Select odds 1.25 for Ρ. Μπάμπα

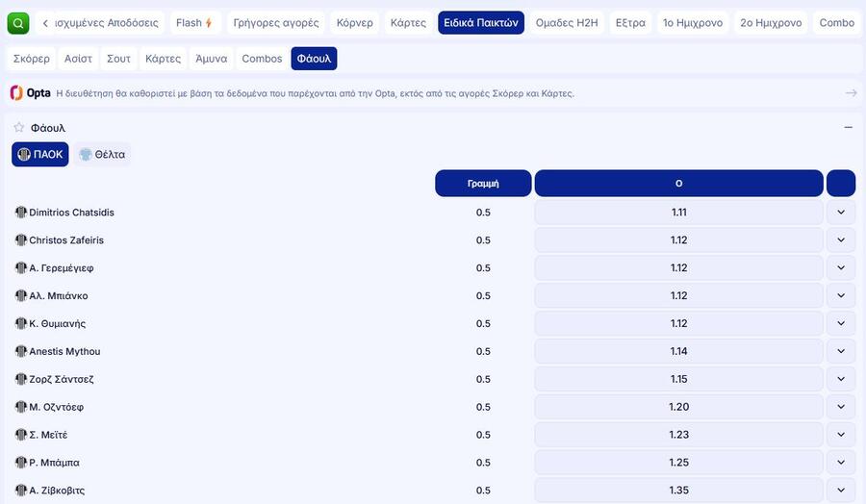tap(678, 463)
